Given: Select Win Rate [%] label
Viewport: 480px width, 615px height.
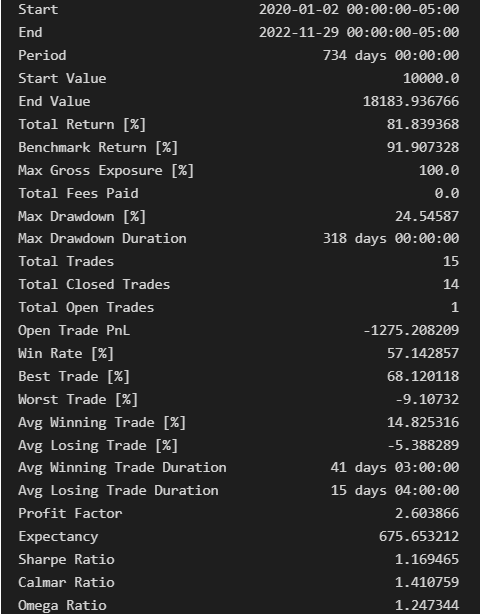Looking at the screenshot, I should tap(66, 353).
